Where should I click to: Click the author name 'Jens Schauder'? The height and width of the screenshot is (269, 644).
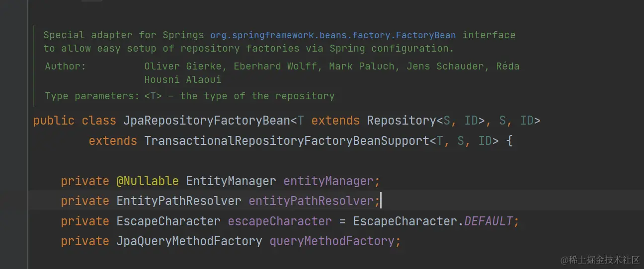click(446, 66)
